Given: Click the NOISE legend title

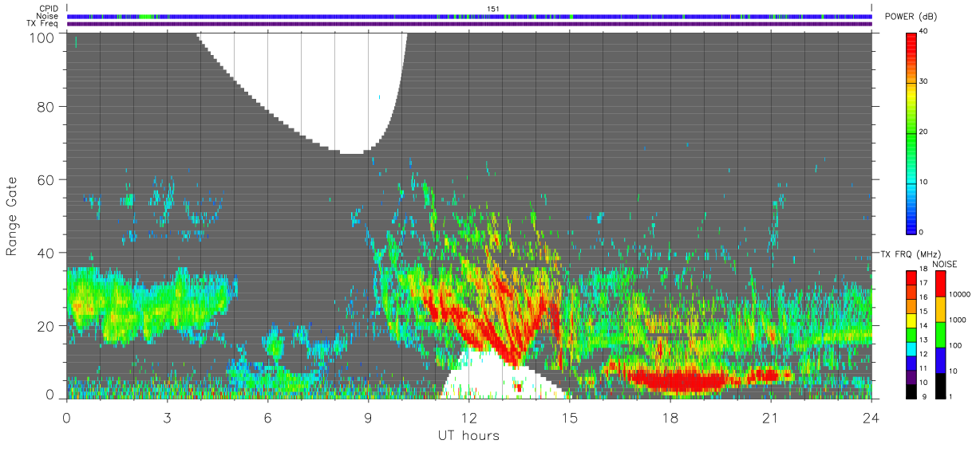Looking at the screenshot, I should tap(946, 263).
